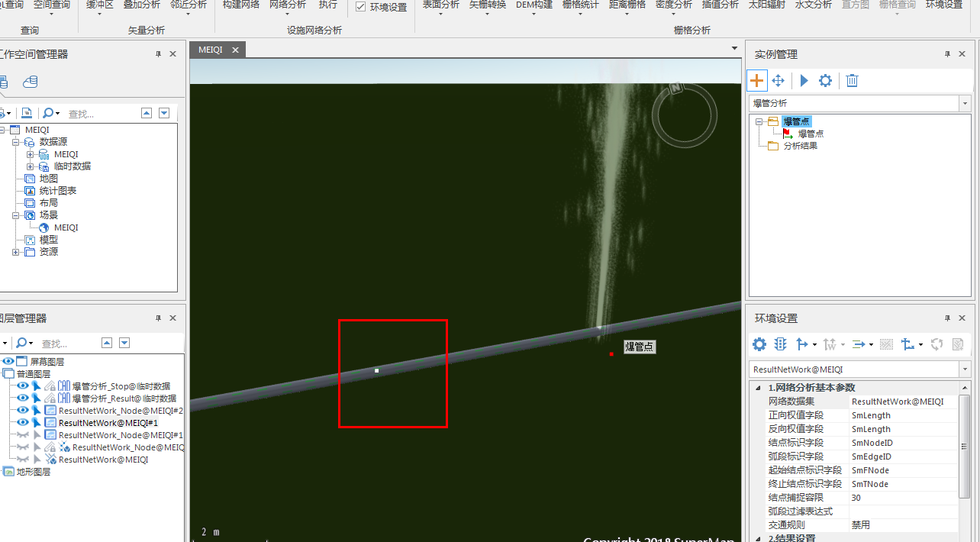
Task: Hide the 屏幕图层 layer via eye icon
Action: [x=8, y=361]
